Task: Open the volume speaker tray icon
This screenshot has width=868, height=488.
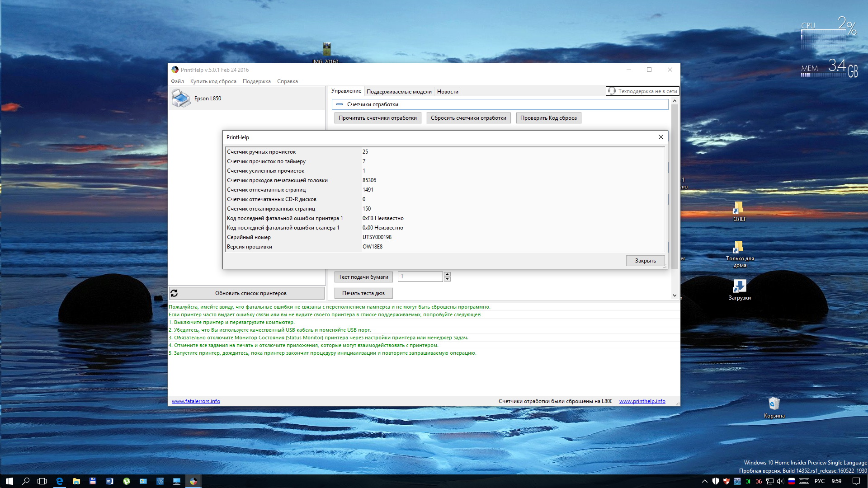Action: click(780, 481)
